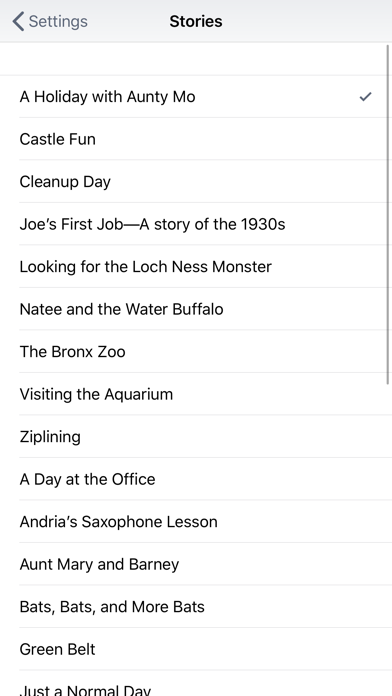Click the vertical scrollbar on the right
Viewport: 392px width, 696px height.
pos(388,214)
